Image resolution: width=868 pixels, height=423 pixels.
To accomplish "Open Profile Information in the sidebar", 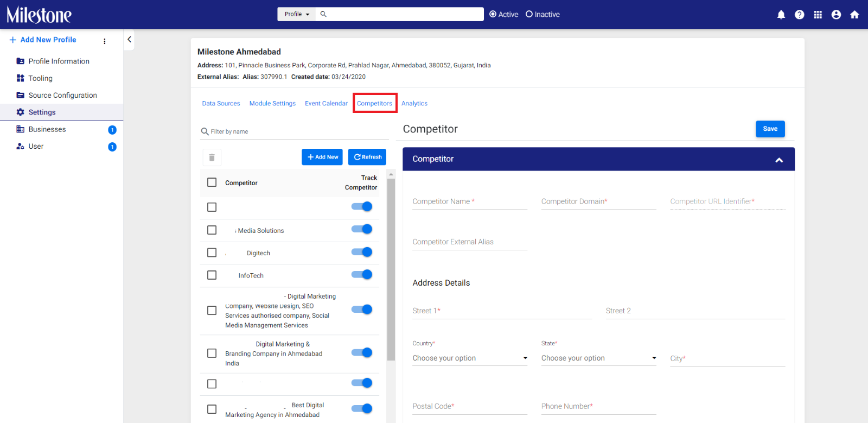I will pyautogui.click(x=59, y=61).
